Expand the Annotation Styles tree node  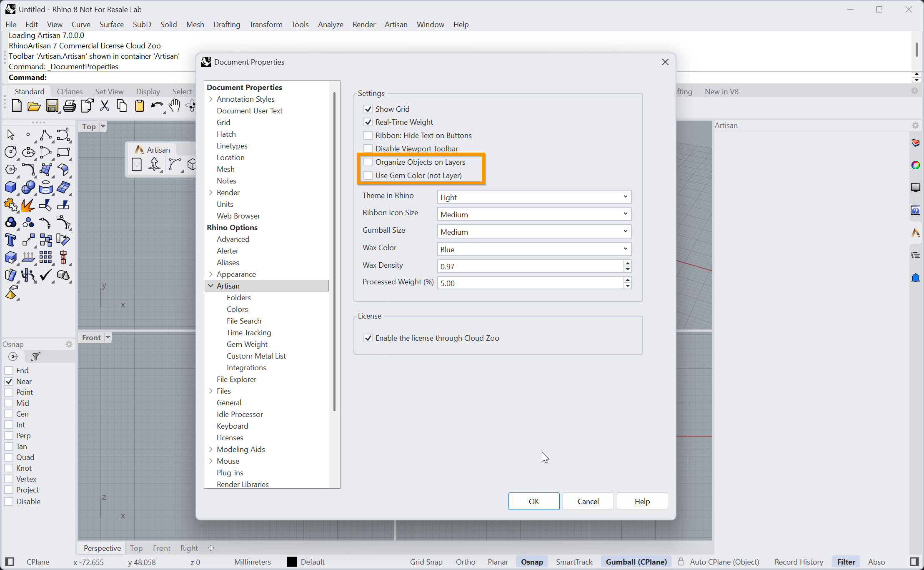(211, 99)
